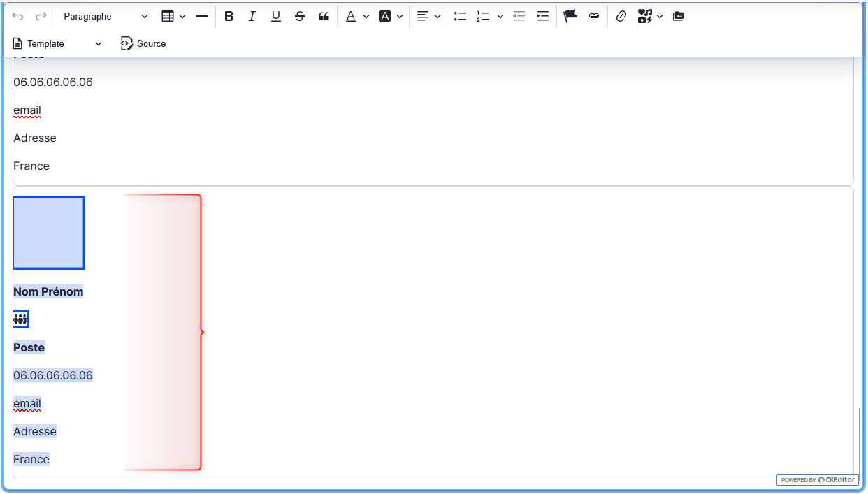Insert a horizontal line

(x=202, y=16)
